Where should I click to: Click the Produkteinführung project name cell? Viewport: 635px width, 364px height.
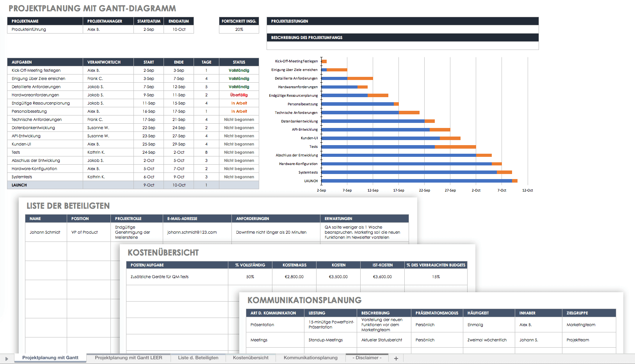point(44,30)
